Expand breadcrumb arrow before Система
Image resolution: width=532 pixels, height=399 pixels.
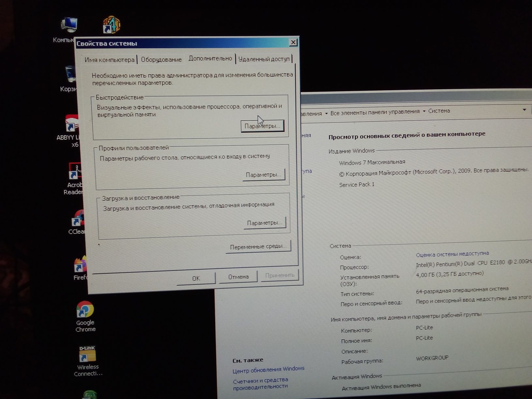(424, 111)
